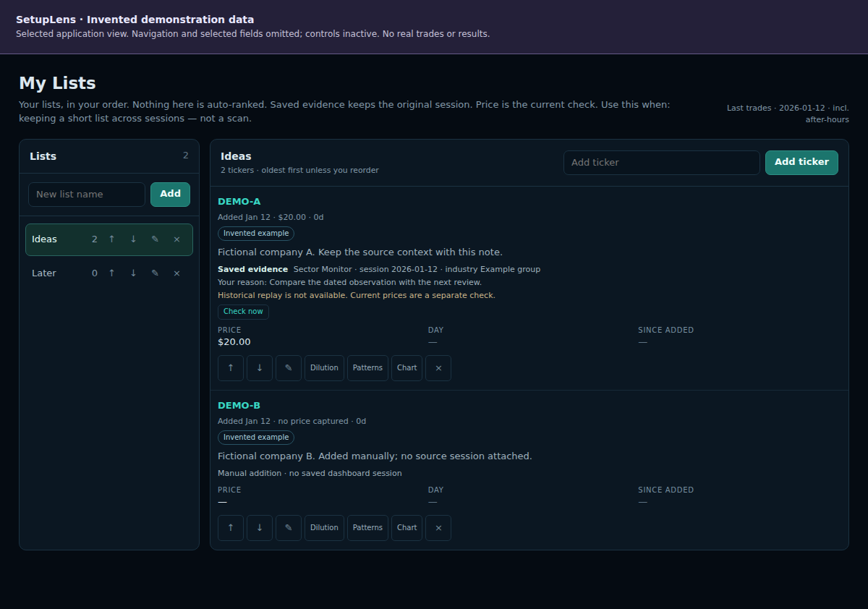Edit the DEMO-B note
The height and width of the screenshot is (609, 868).
point(289,528)
